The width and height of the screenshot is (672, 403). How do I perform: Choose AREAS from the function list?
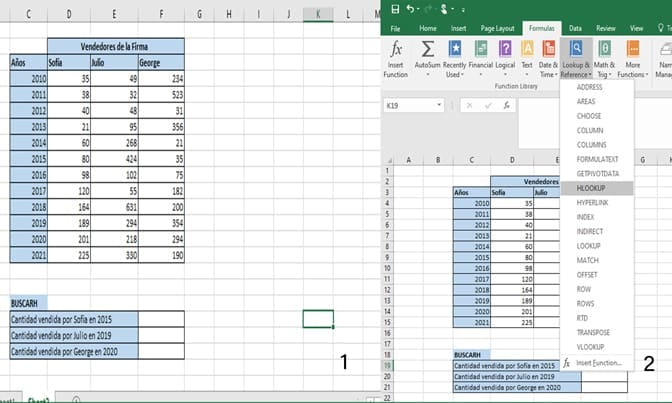coord(597,102)
